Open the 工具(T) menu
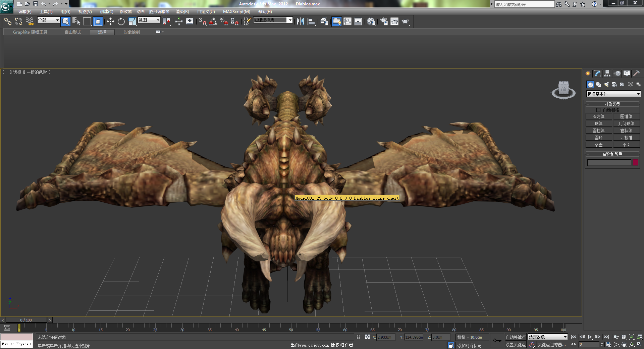Viewport: 644px width, 349px height. click(46, 12)
